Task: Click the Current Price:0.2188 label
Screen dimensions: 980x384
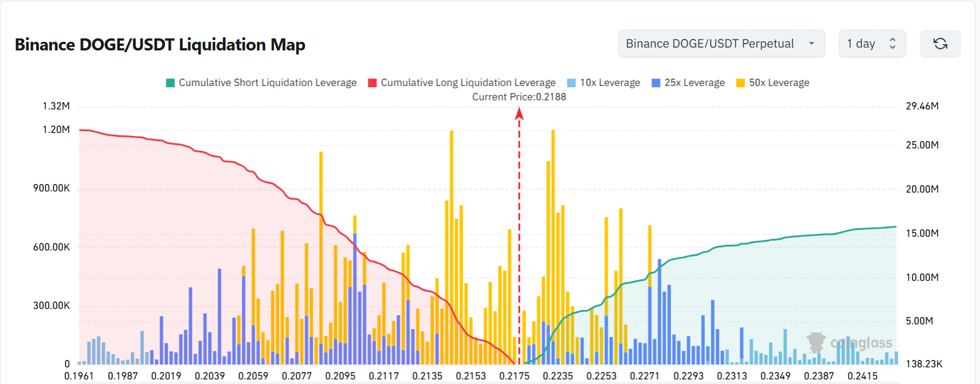Action: tap(519, 97)
